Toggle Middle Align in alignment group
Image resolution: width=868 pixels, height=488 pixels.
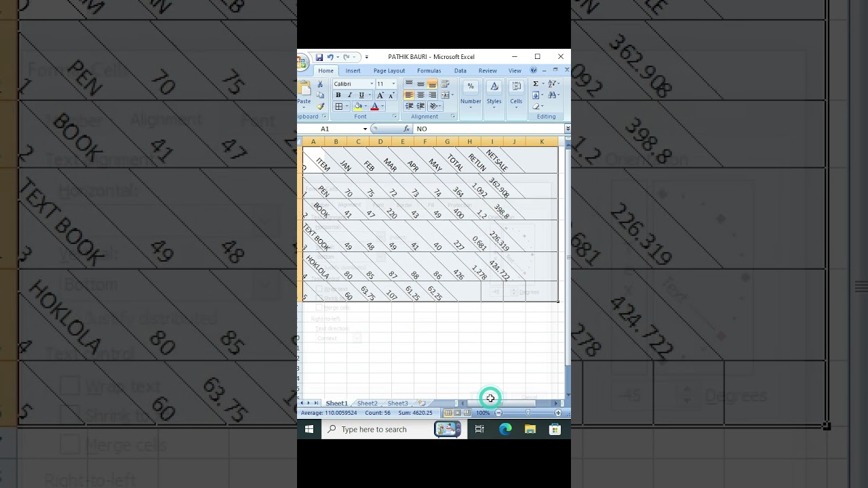coord(420,84)
